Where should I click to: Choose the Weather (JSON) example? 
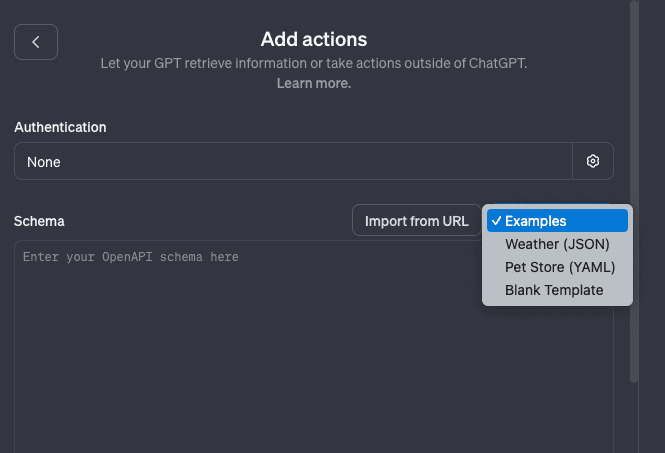pos(557,244)
